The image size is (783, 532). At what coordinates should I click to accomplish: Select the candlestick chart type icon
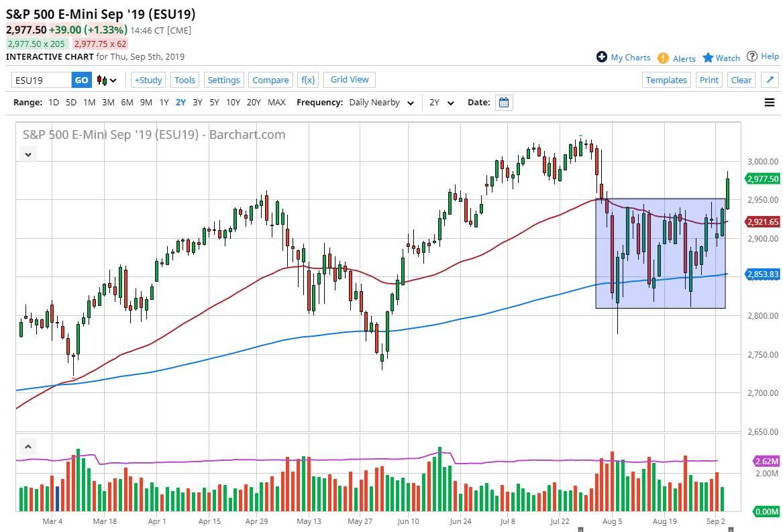point(103,80)
